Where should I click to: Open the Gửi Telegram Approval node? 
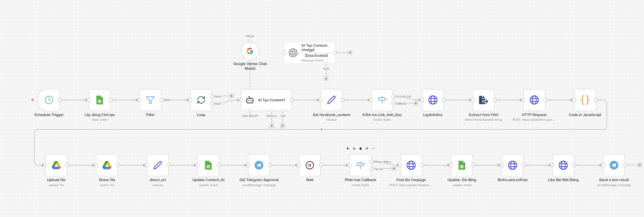coord(259,165)
